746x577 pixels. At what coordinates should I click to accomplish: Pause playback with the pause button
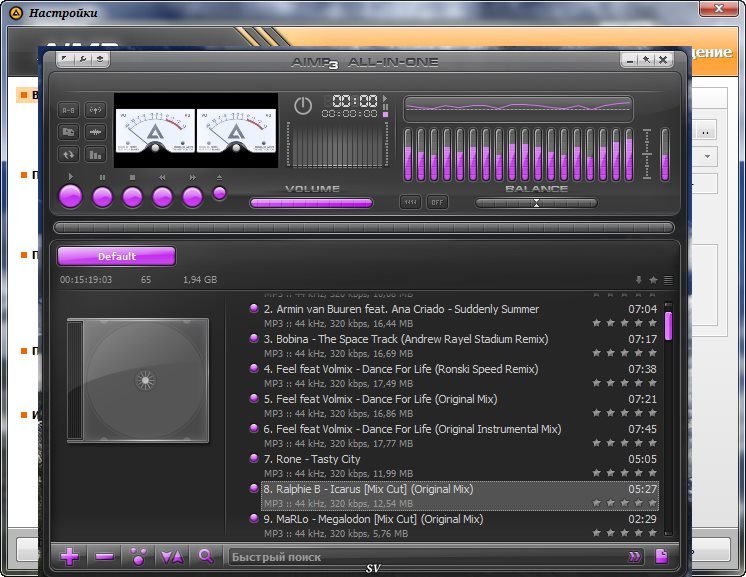[102, 196]
